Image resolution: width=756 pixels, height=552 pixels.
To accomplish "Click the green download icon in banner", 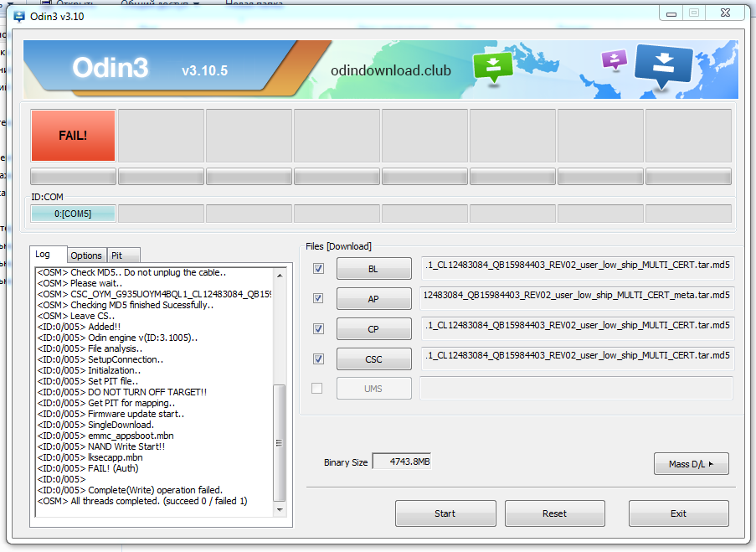I will pos(493,68).
